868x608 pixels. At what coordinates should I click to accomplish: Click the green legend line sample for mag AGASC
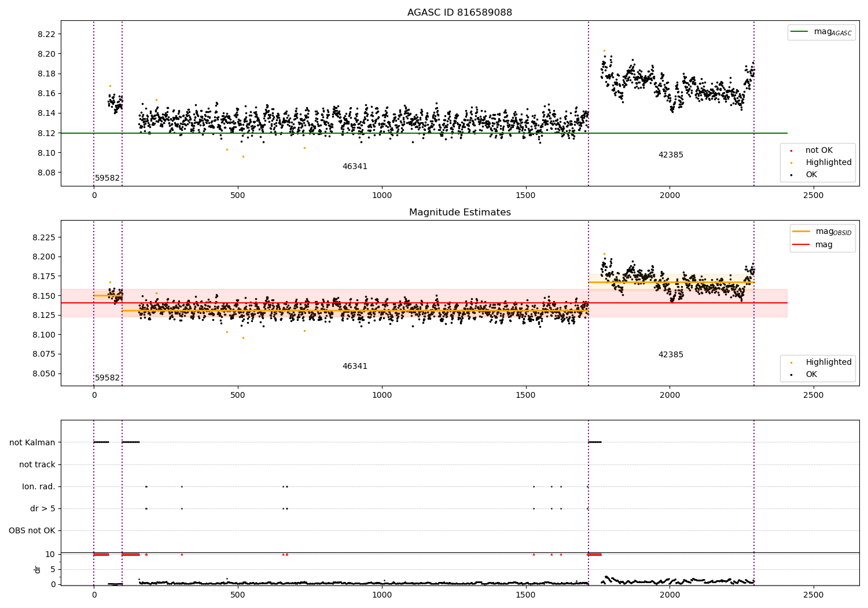[799, 32]
